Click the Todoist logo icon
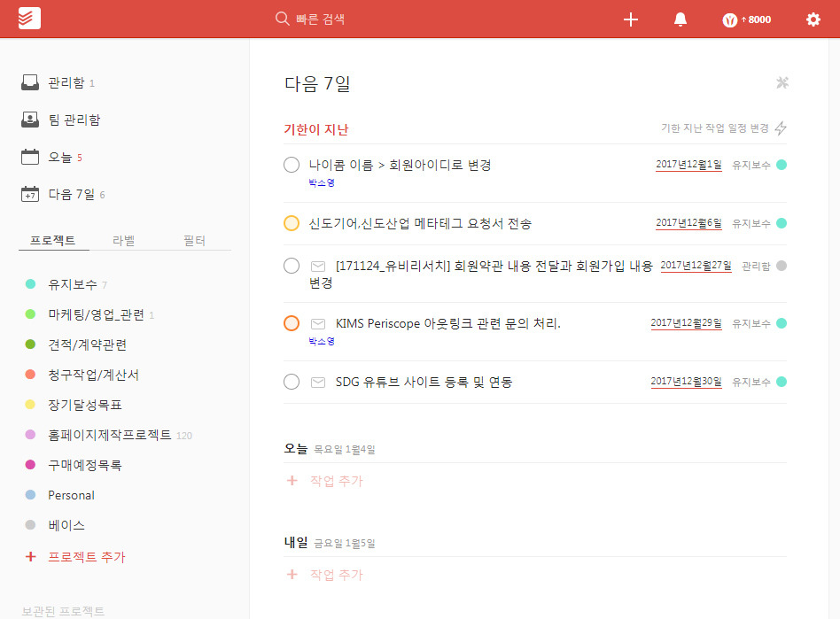This screenshot has height=619, width=840. 29,19
